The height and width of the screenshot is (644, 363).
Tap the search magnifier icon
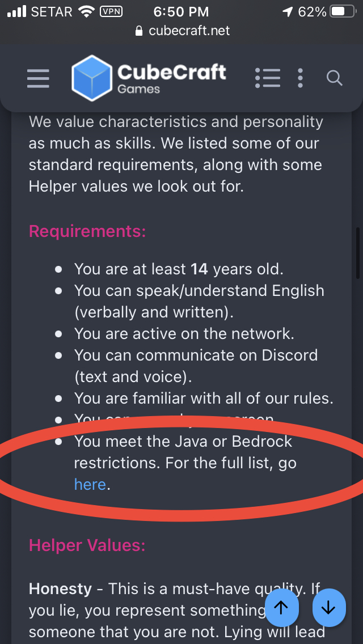click(334, 78)
